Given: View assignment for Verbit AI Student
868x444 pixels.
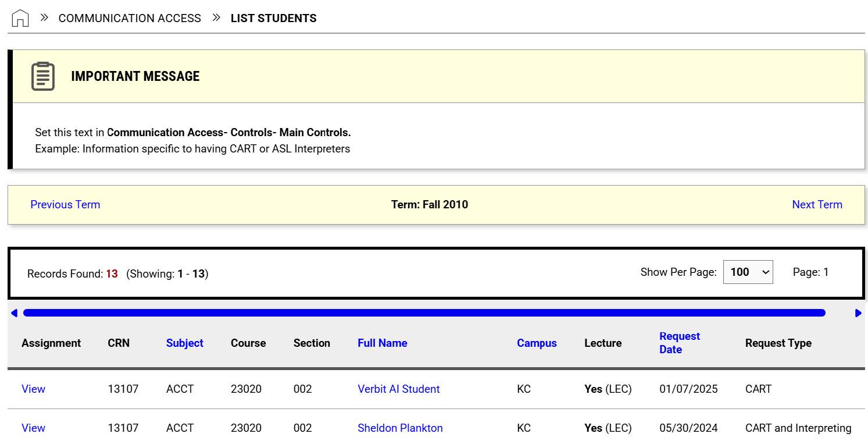Looking at the screenshot, I should click(x=33, y=389).
